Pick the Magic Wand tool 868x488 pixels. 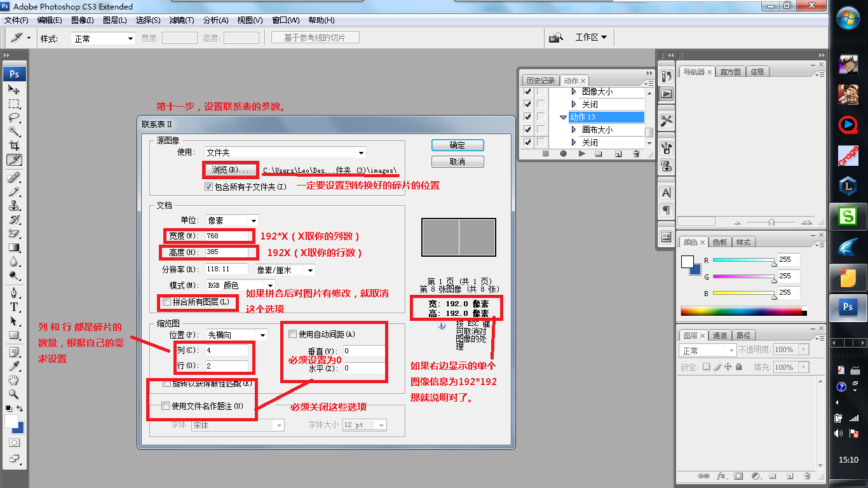coord(14,132)
